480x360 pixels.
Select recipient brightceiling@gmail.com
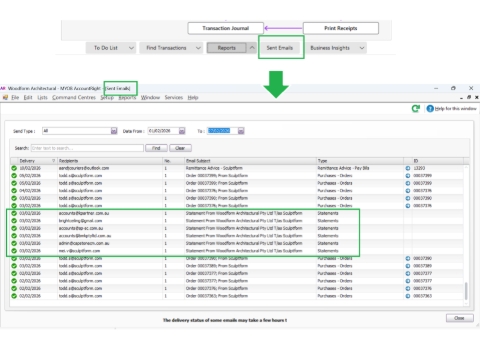80,221
